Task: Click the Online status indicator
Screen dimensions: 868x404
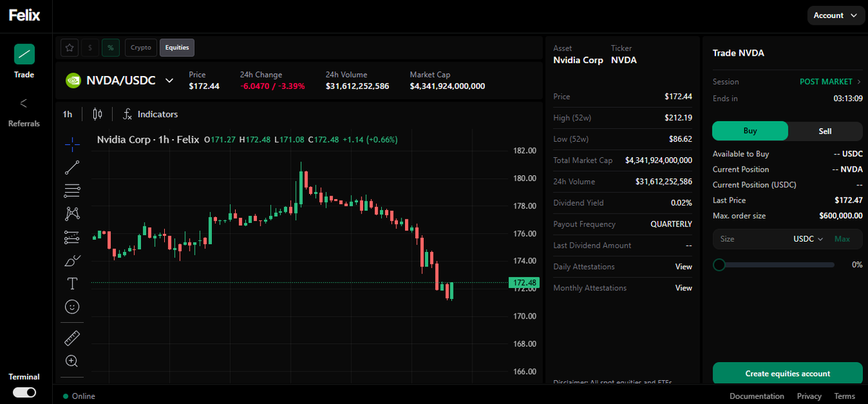Action: click(x=79, y=396)
